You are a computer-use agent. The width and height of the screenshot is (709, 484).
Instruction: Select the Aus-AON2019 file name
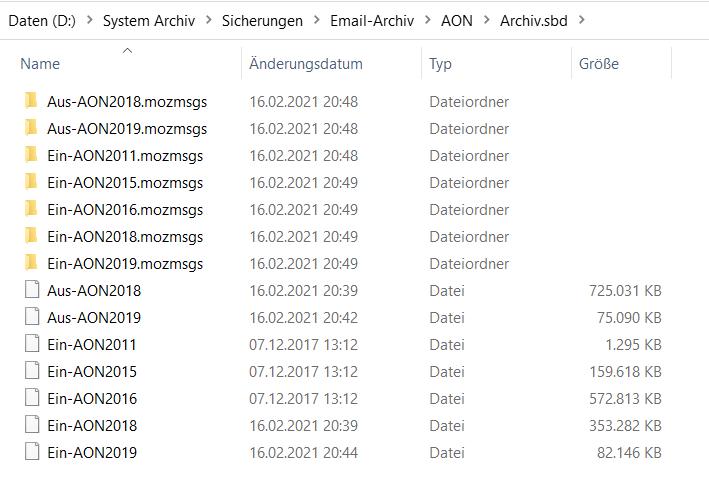[94, 317]
